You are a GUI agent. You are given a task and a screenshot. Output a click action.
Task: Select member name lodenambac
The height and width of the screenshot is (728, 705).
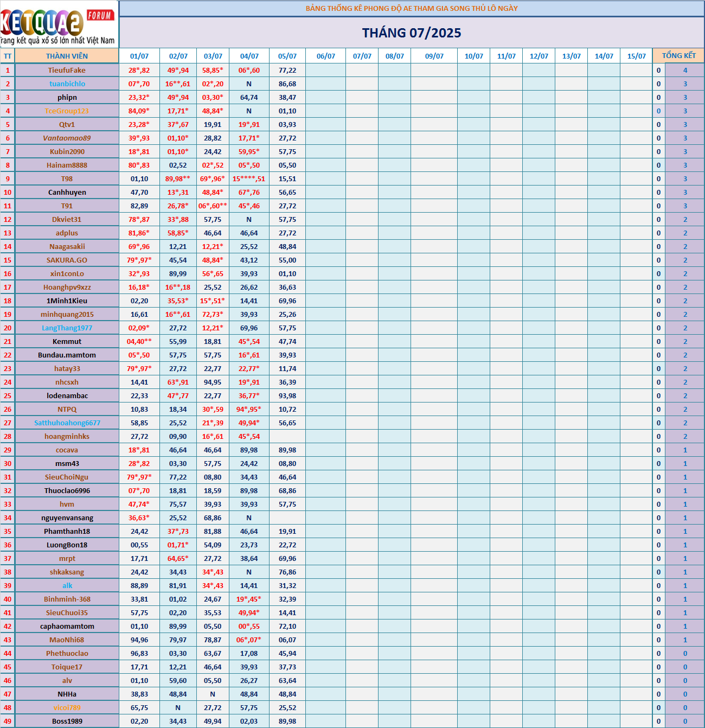[x=67, y=395]
